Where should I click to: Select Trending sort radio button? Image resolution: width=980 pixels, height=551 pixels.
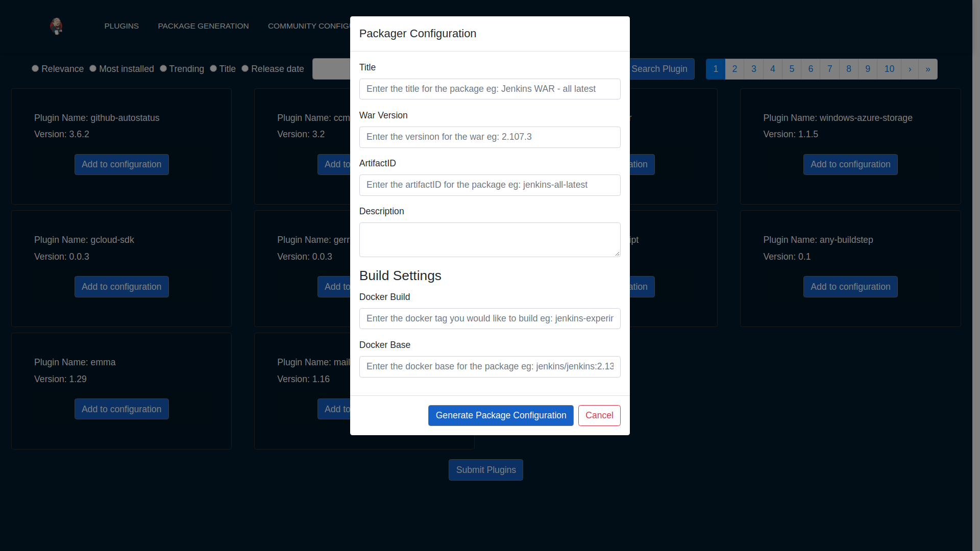click(163, 68)
